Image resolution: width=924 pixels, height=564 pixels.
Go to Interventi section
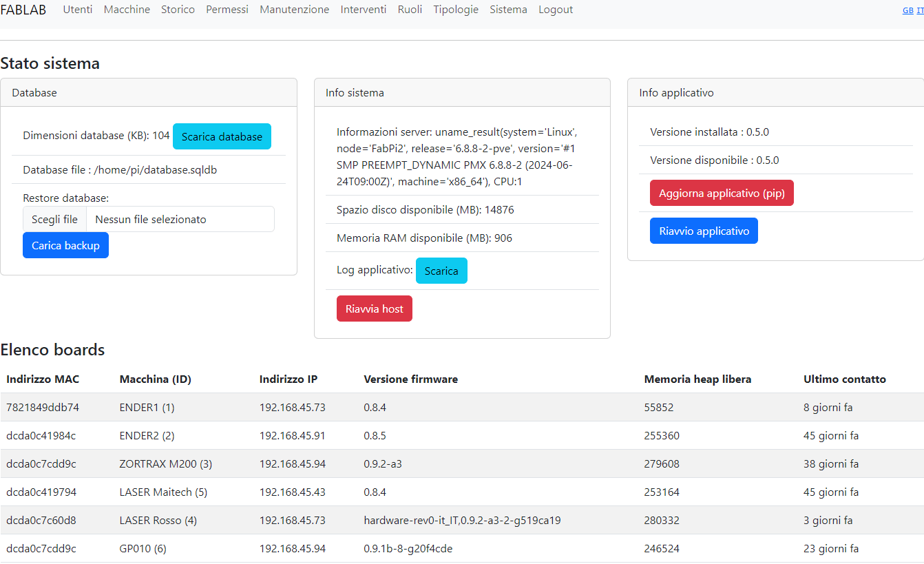364,10
